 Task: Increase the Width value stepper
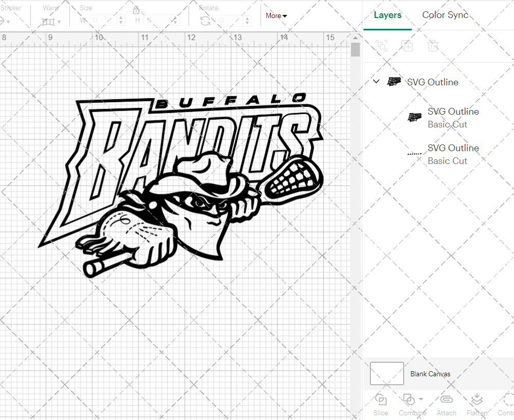click(120, 17)
